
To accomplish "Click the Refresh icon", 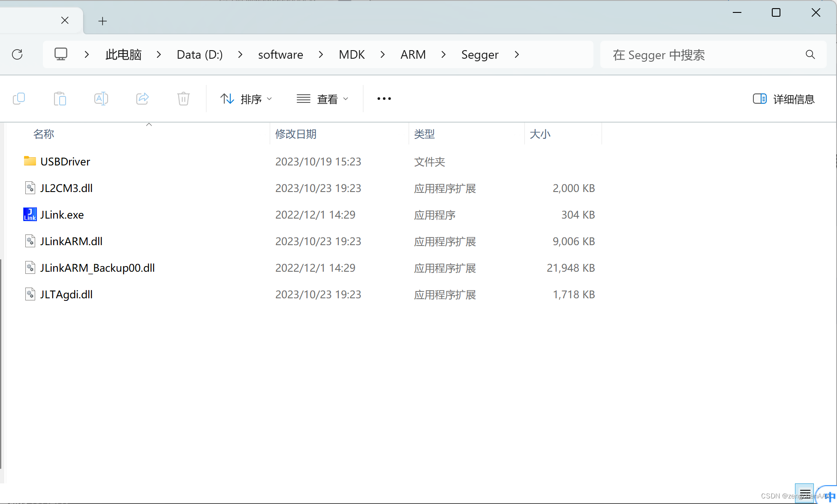I will [x=17, y=54].
